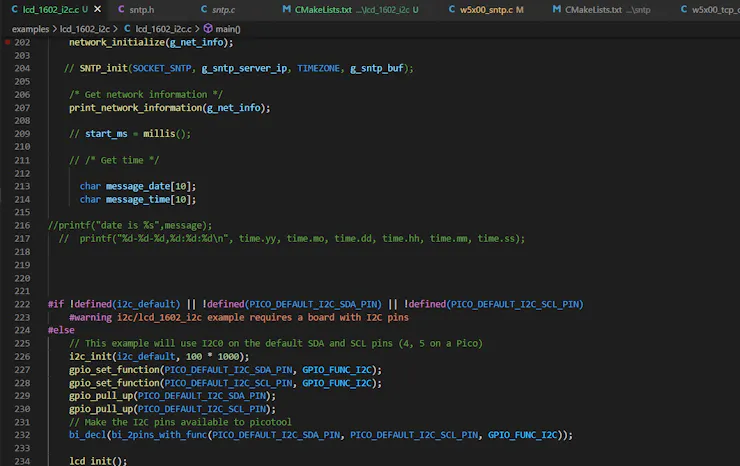Close the lcd_1602_i2c.c editor tab

[x=97, y=9]
